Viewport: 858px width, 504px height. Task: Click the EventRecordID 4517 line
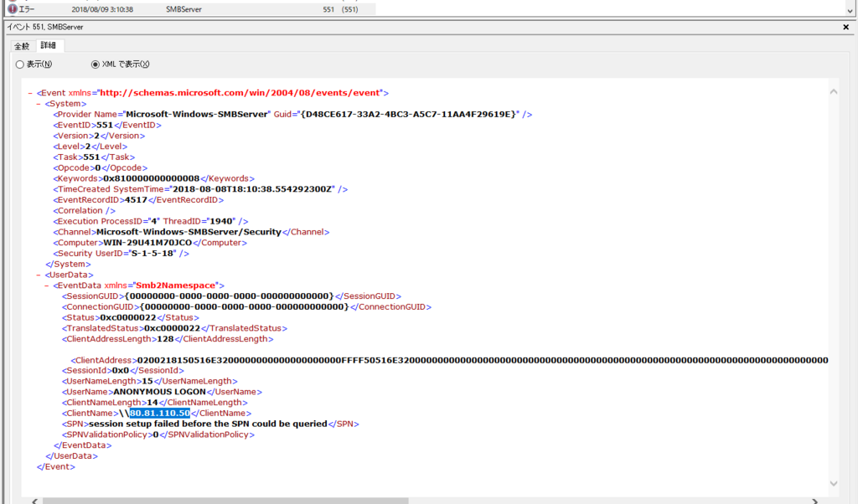[x=138, y=200]
